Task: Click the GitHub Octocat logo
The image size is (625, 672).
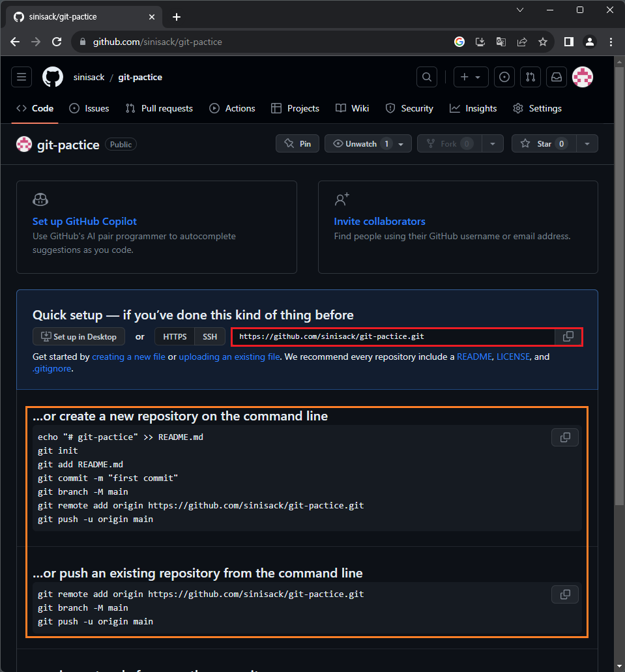Action: pos(53,77)
